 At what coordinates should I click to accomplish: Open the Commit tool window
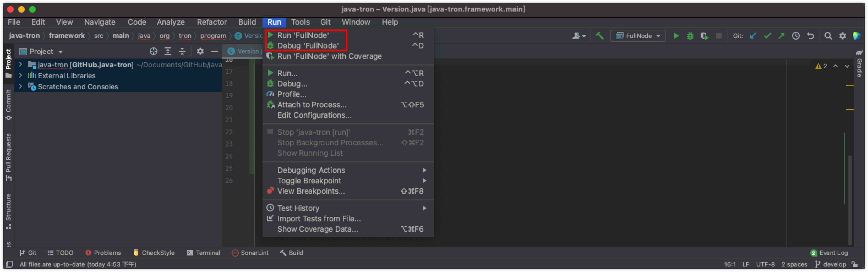tap(9, 105)
